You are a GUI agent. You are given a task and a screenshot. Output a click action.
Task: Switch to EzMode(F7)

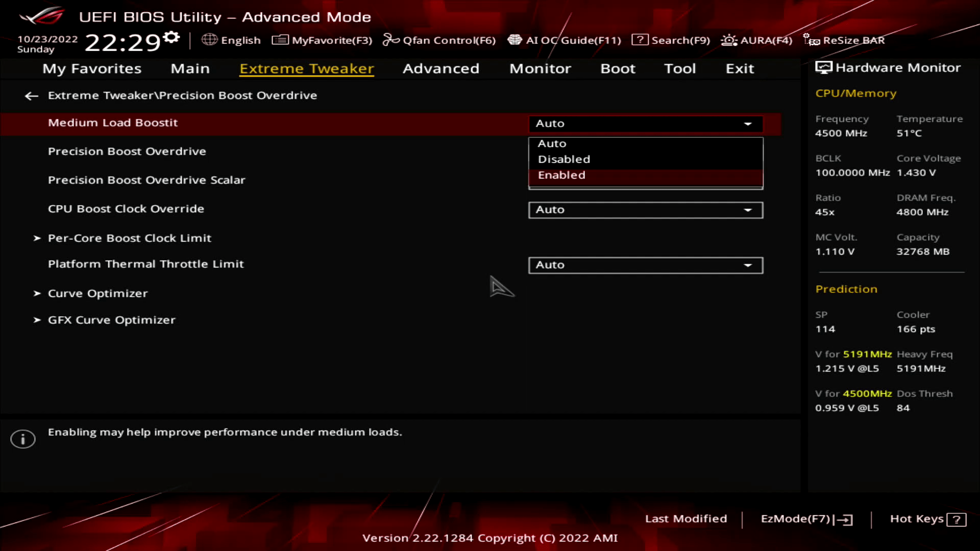tap(806, 519)
